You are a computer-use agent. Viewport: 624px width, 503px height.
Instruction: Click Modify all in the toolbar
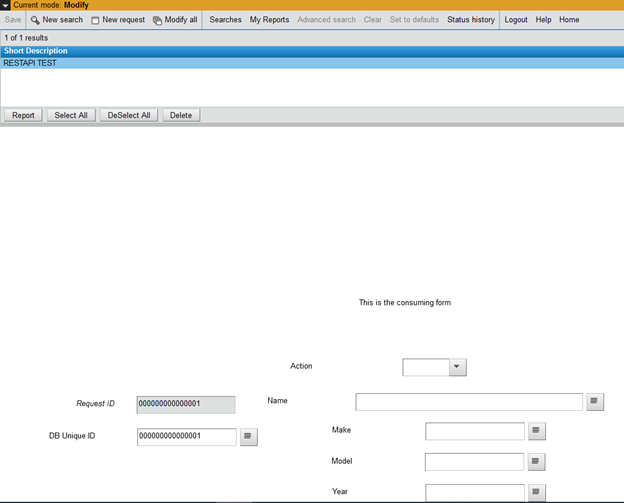tap(175, 20)
